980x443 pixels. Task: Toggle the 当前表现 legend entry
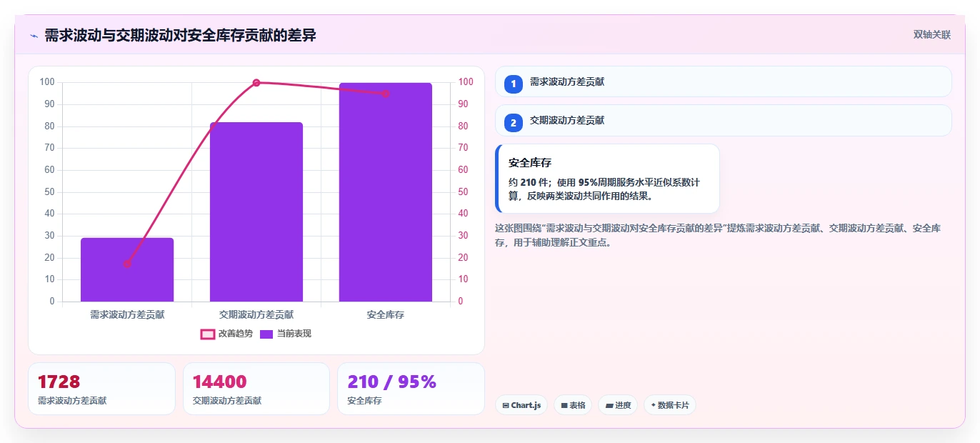click(286, 334)
